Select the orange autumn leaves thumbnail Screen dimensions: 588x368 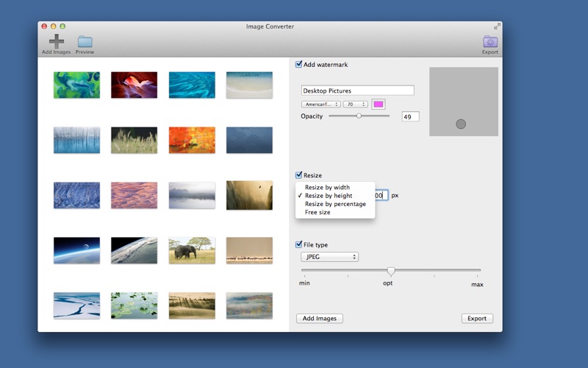coord(192,140)
